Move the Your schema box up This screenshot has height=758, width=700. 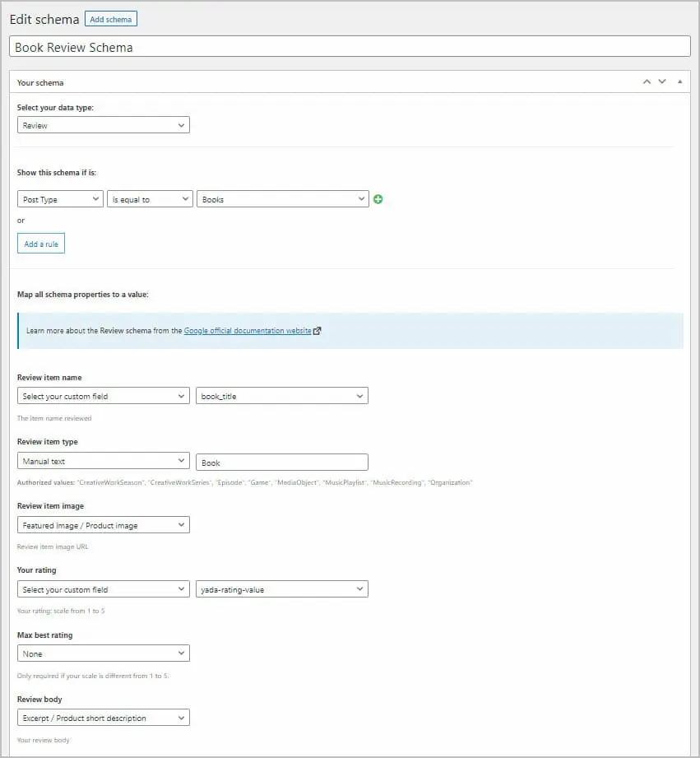tap(647, 81)
